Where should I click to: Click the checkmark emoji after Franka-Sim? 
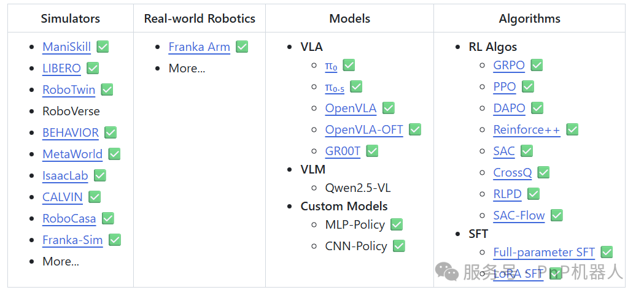pos(115,240)
